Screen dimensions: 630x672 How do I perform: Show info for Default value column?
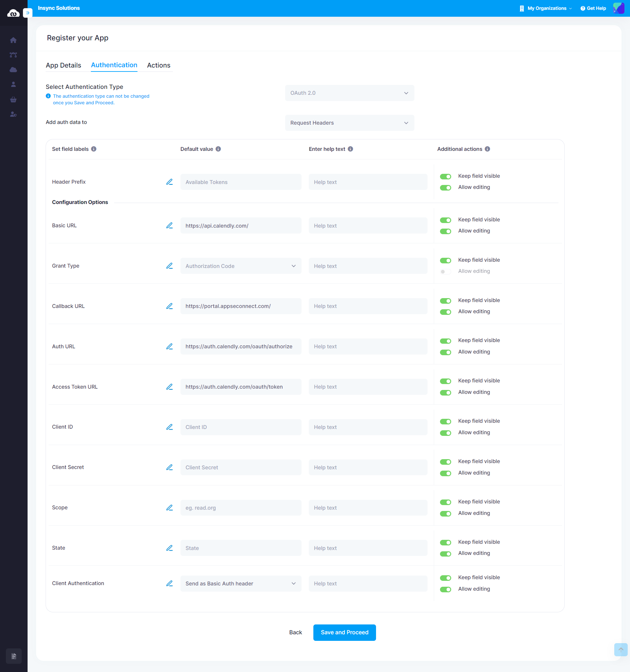coord(218,149)
